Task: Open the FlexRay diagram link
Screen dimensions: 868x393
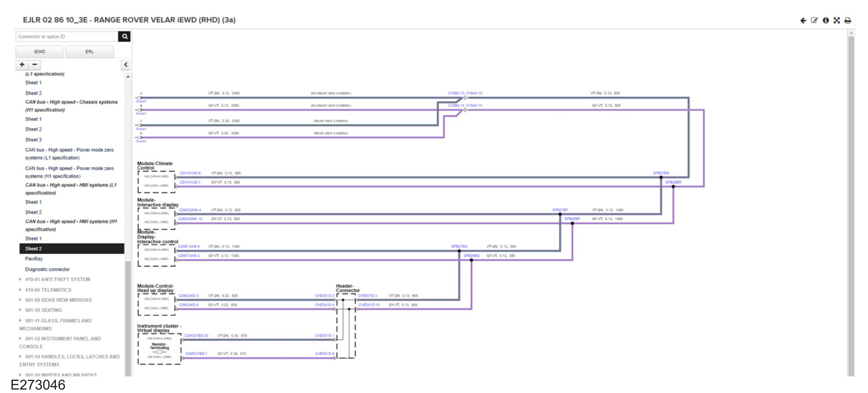Action: coord(34,259)
